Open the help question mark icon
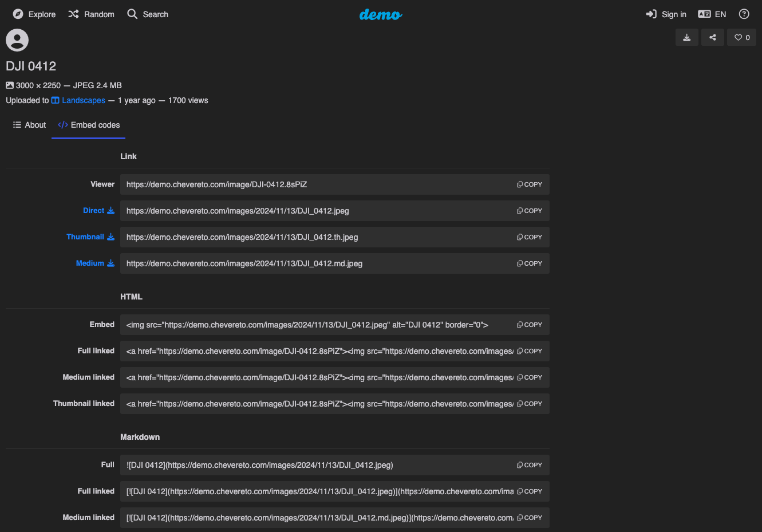Screen dimensions: 762x532 coord(744,14)
